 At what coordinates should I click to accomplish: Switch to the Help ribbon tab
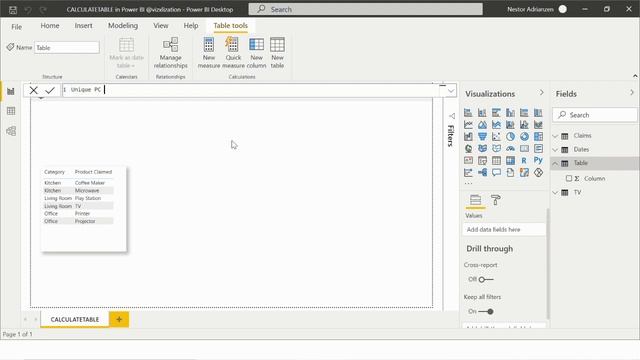click(x=191, y=26)
